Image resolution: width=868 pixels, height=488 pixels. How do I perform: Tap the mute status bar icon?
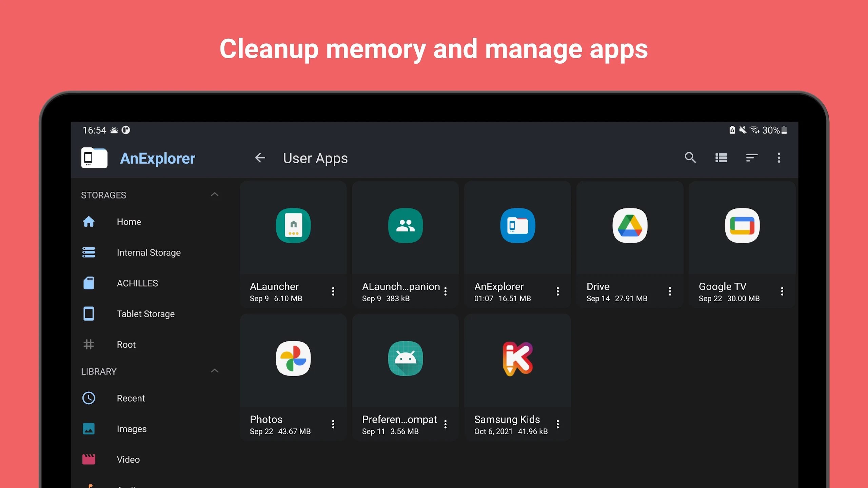point(743,130)
